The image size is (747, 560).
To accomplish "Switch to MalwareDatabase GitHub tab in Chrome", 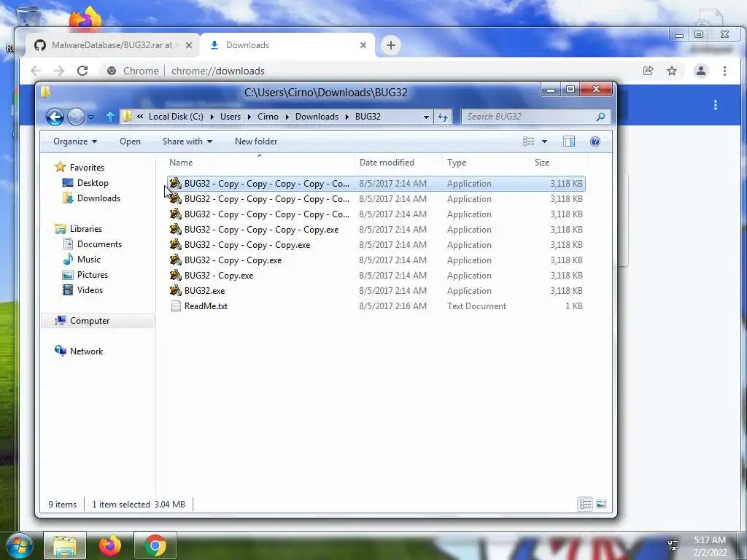I will (x=113, y=45).
